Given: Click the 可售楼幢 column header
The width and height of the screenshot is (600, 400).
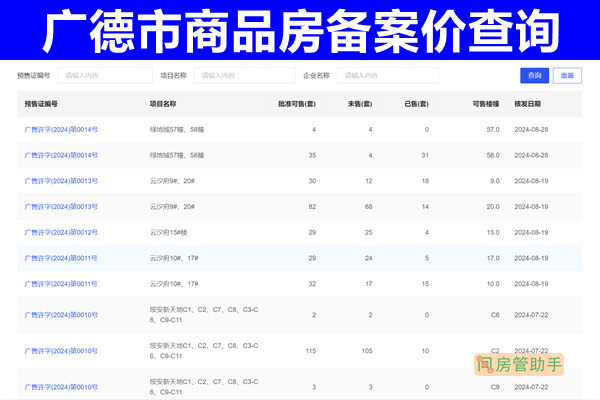Looking at the screenshot, I should [x=486, y=104].
